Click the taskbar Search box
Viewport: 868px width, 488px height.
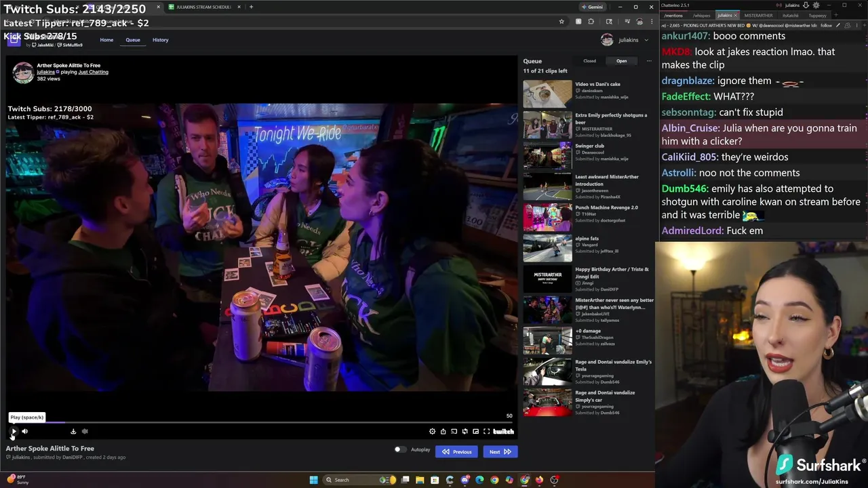(x=359, y=480)
